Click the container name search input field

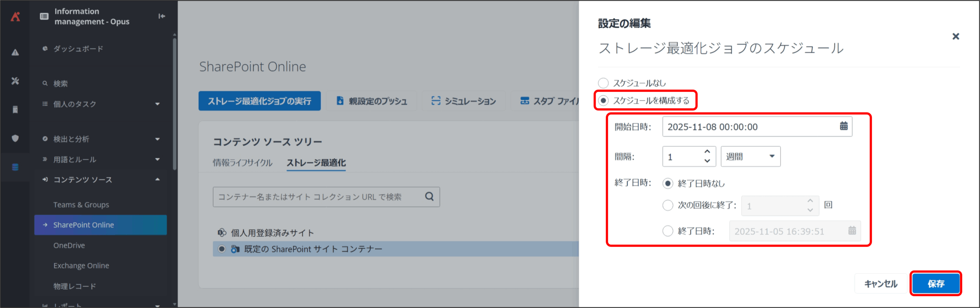point(318,197)
